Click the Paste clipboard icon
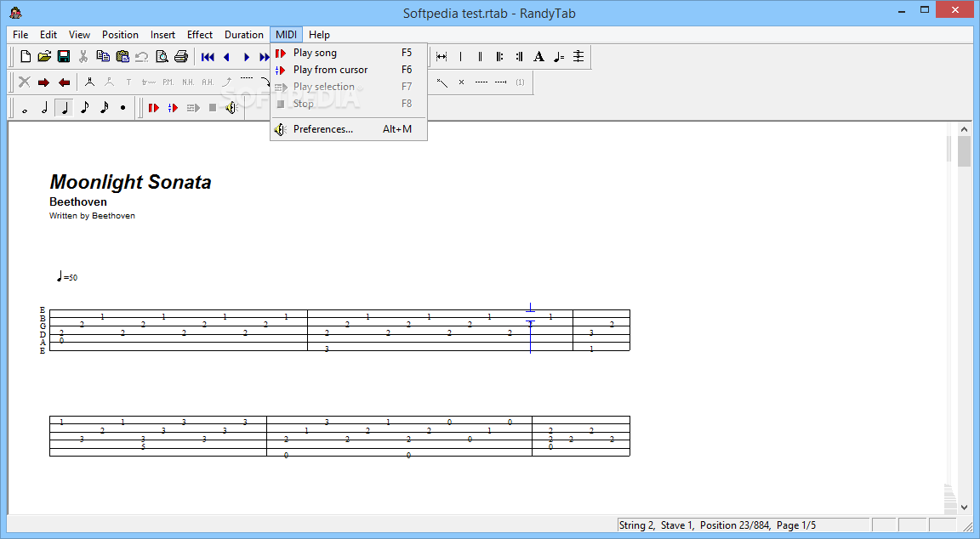 pyautogui.click(x=122, y=57)
